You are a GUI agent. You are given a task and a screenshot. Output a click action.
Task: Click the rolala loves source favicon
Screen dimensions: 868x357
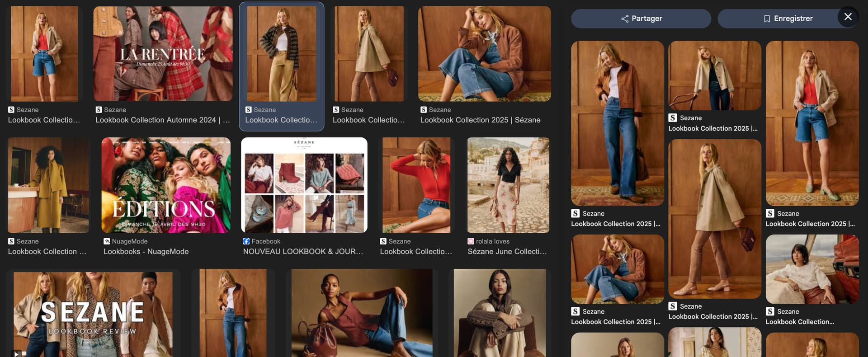(471, 241)
